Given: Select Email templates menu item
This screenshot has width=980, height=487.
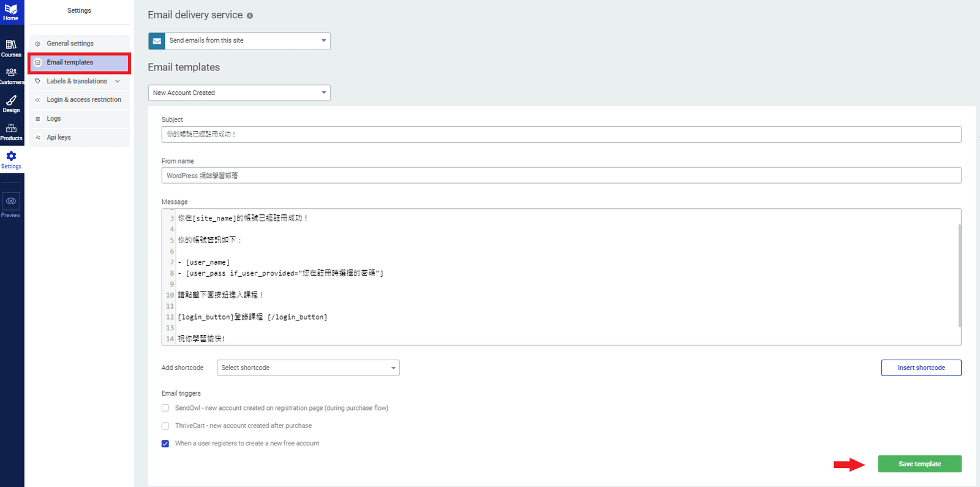Looking at the screenshot, I should click(80, 62).
